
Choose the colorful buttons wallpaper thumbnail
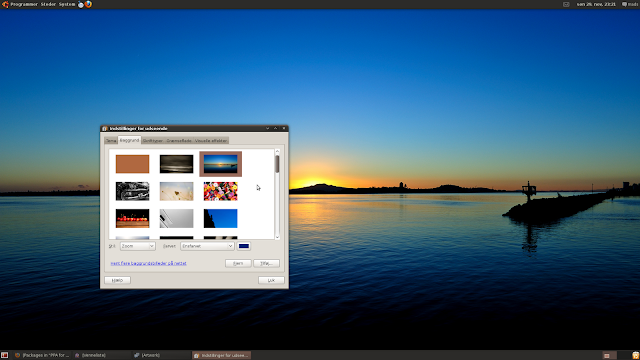220,191
